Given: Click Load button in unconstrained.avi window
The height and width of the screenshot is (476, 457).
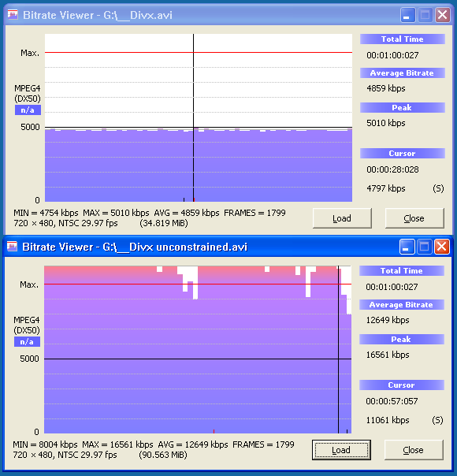Looking at the screenshot, I should pyautogui.click(x=341, y=450).
